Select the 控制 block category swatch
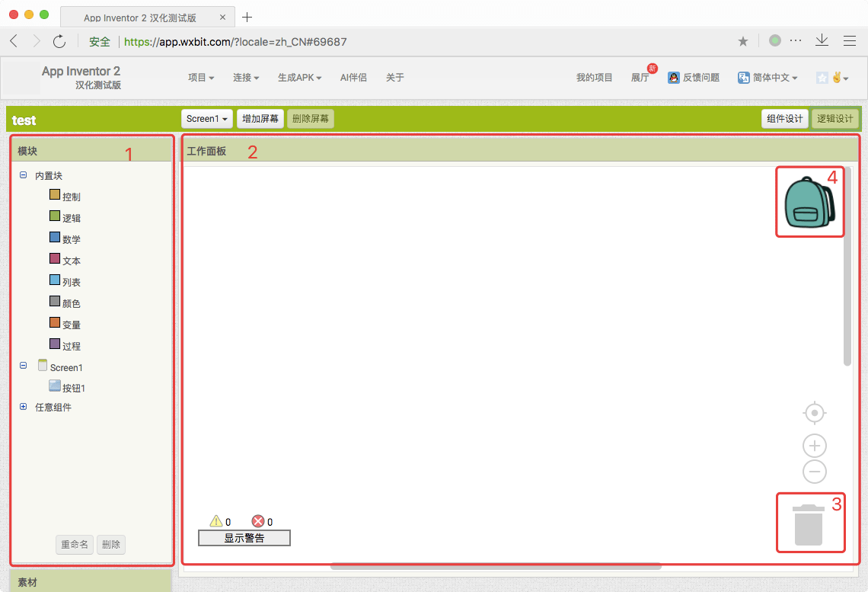Viewport: 868px width, 592px height. pos(55,194)
